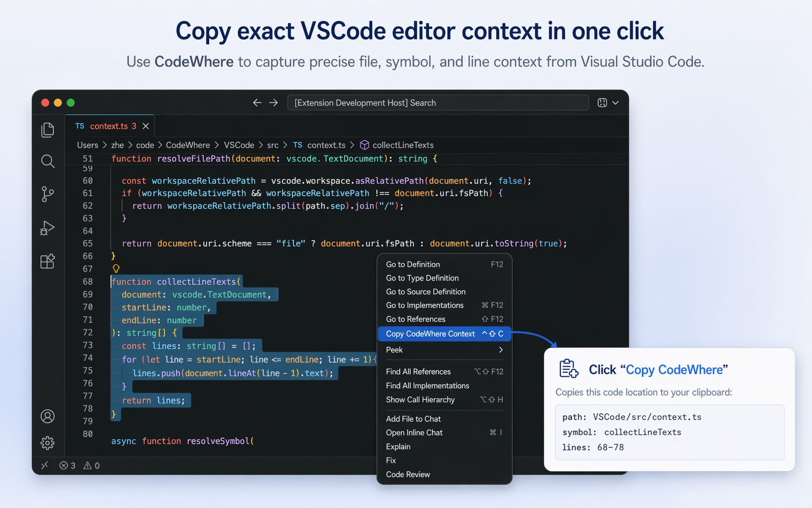Image resolution: width=812 pixels, height=508 pixels.
Task: Choose Go to Definition from context menu
Action: 444,264
